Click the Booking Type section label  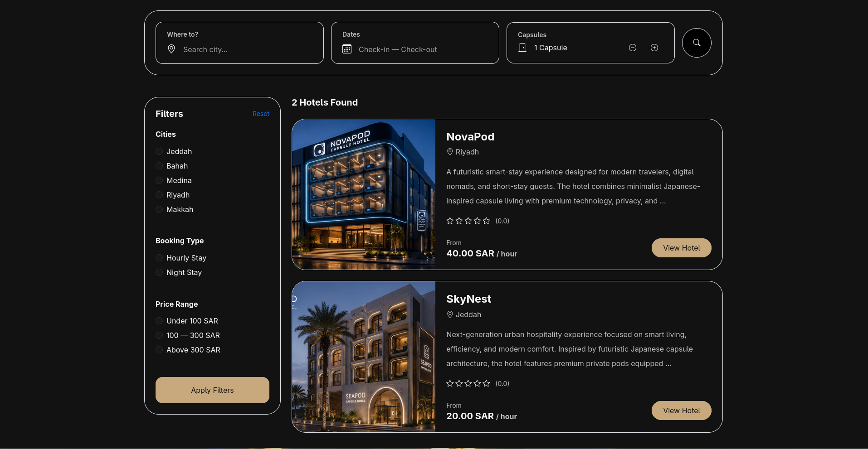click(x=180, y=241)
